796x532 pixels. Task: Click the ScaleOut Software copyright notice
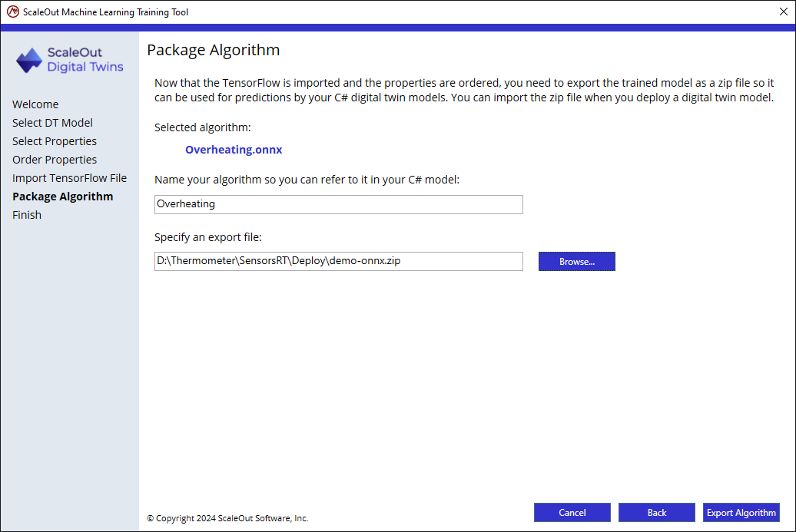click(227, 518)
